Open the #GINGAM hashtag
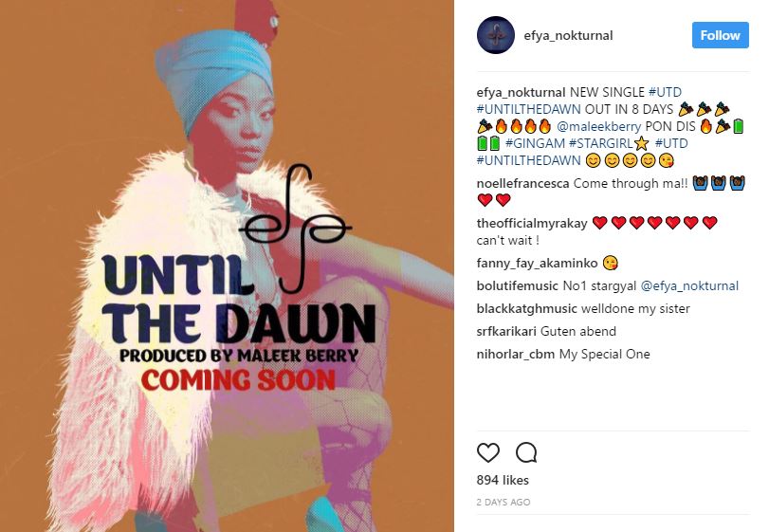The height and width of the screenshot is (532, 769). (535, 143)
